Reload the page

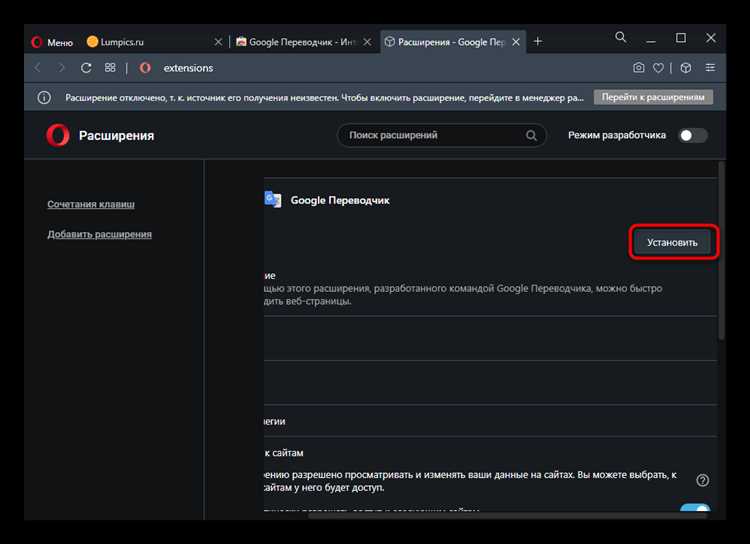86,68
